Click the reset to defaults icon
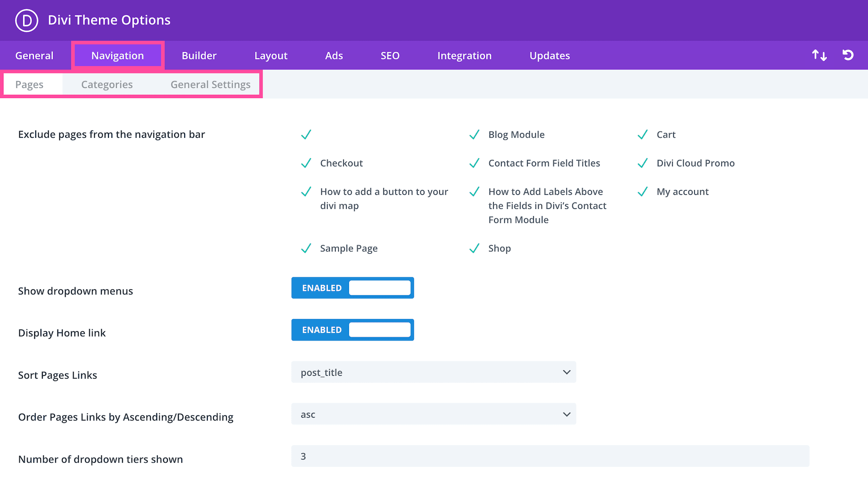Screen dimensions: 868x490 tap(848, 55)
